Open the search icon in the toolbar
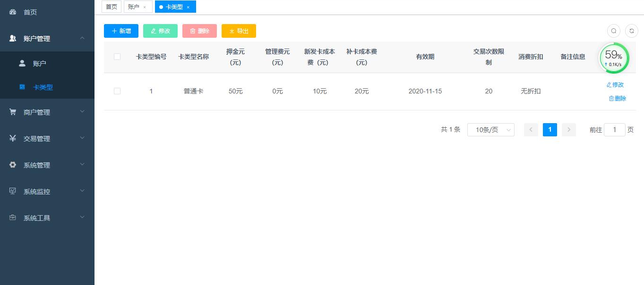The image size is (644, 285). tap(613, 31)
